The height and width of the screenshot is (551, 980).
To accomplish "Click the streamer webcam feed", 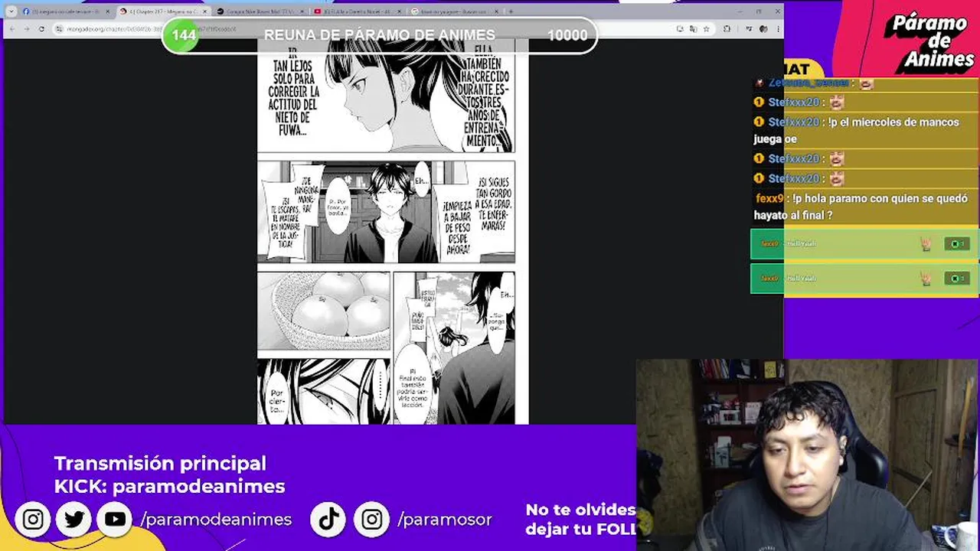I will 808,455.
